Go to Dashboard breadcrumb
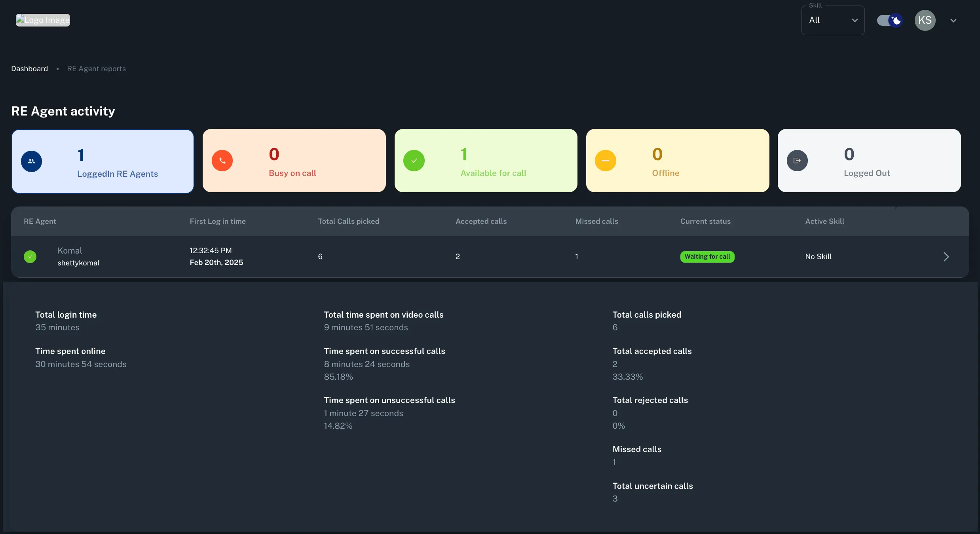 click(x=29, y=68)
